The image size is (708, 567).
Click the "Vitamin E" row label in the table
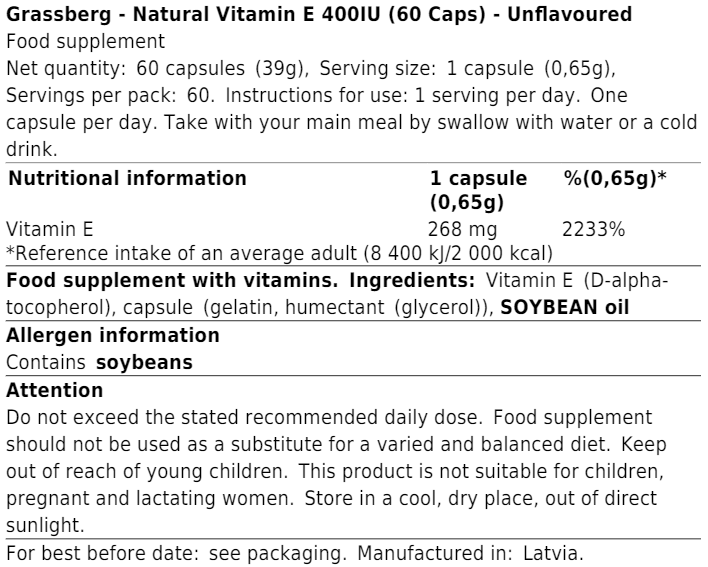[49, 229]
